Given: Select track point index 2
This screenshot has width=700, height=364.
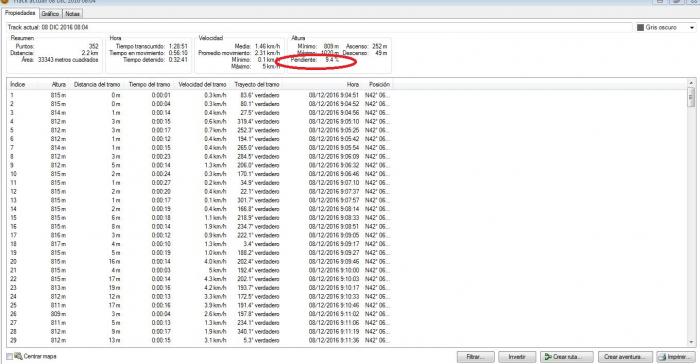Looking at the screenshot, I should [12, 104].
